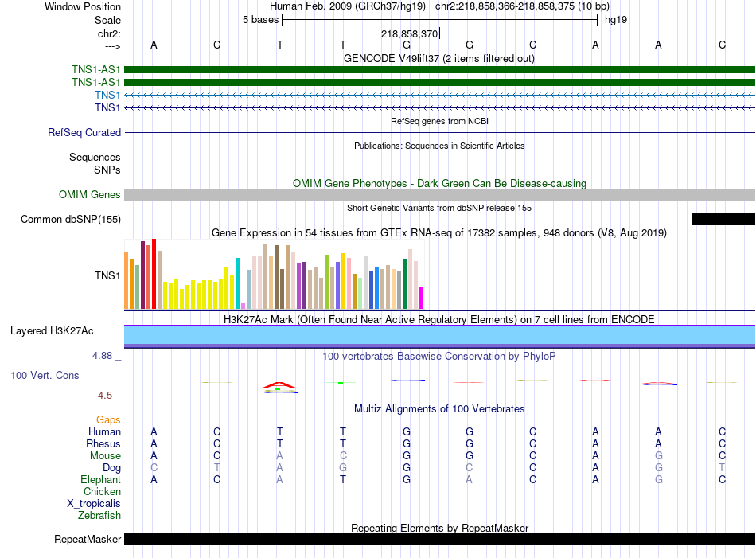Image resolution: width=756 pixels, height=558 pixels.
Task: Open Publications: Sequences in Scientific Articles title
Action: pyautogui.click(x=439, y=146)
